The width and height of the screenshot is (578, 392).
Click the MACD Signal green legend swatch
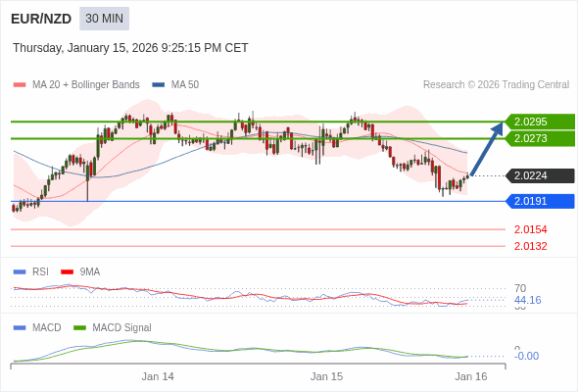click(x=79, y=328)
